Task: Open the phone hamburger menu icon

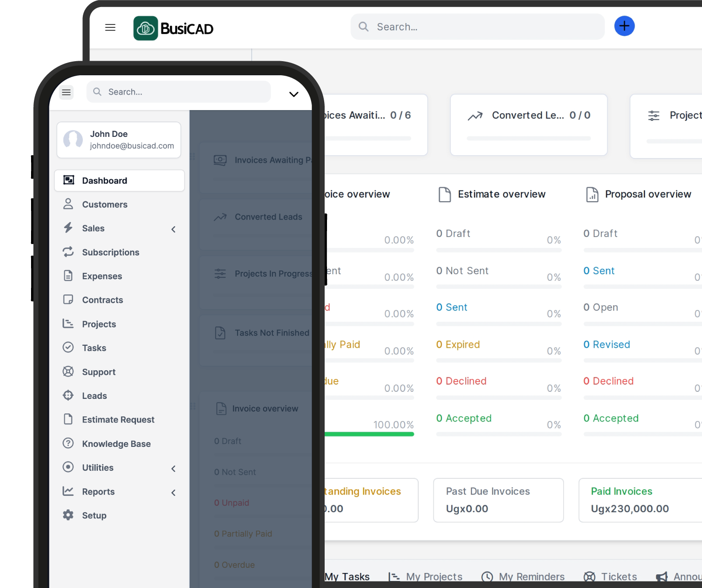Action: [x=66, y=92]
